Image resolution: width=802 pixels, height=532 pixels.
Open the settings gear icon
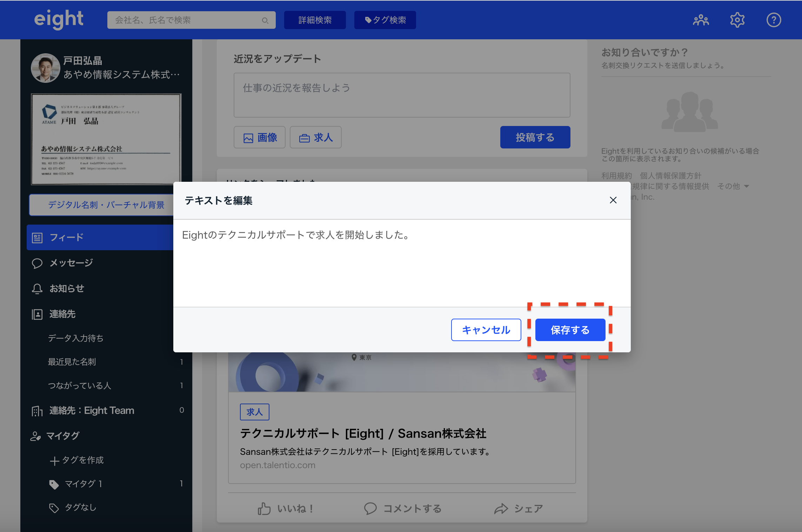point(737,20)
